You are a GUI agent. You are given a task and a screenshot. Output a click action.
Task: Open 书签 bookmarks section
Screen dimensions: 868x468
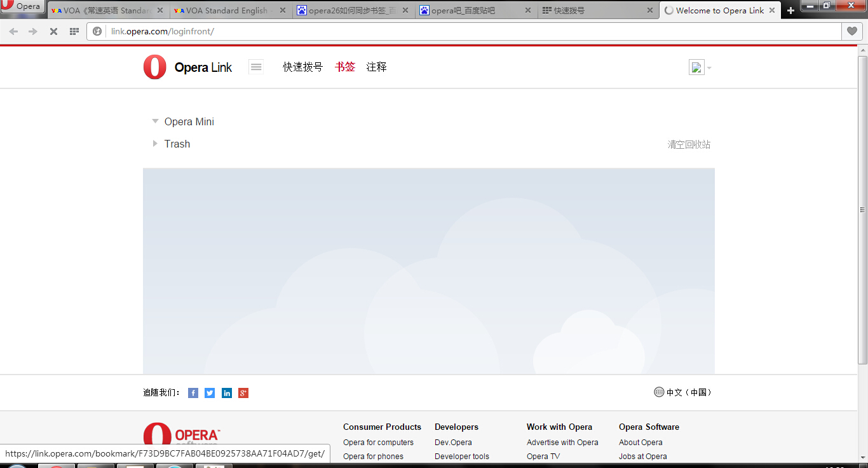[x=345, y=67]
